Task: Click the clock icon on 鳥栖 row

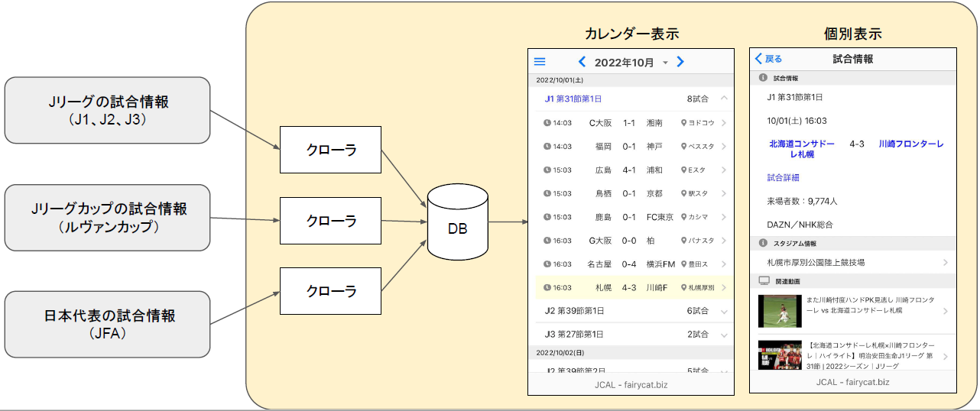Action: click(547, 193)
